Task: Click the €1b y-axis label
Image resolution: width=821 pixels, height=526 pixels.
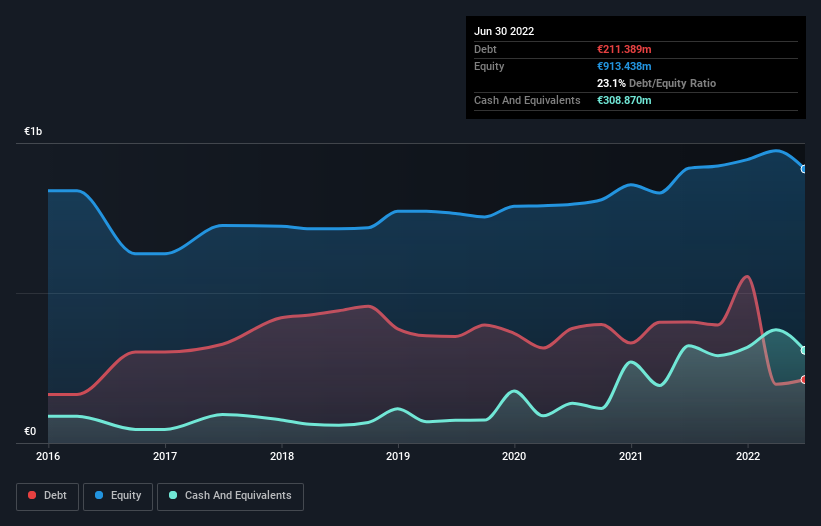Action: [33, 131]
